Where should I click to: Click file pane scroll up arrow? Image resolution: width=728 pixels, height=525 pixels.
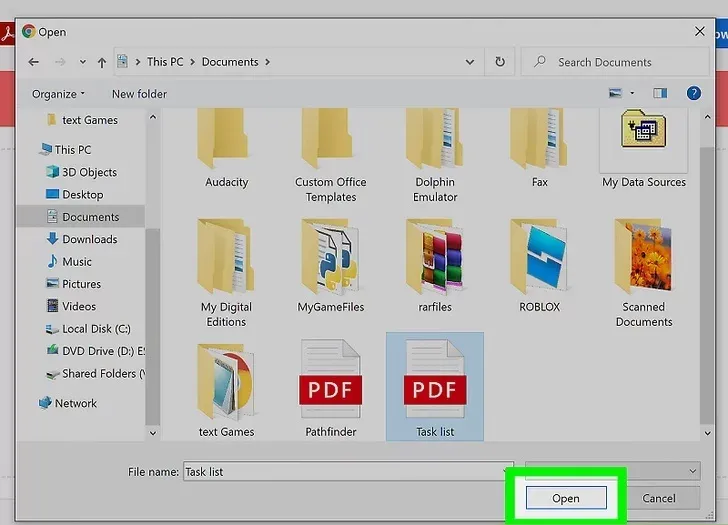[x=707, y=117]
